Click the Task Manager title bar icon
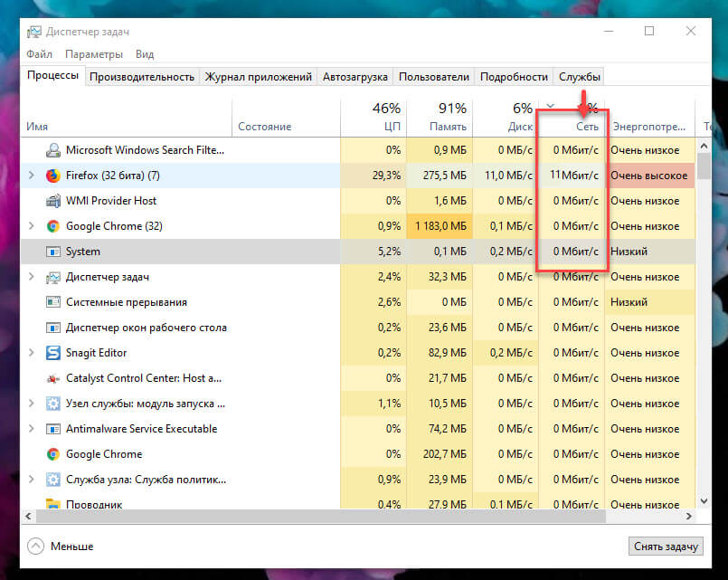The width and height of the screenshot is (728, 580). click(34, 31)
